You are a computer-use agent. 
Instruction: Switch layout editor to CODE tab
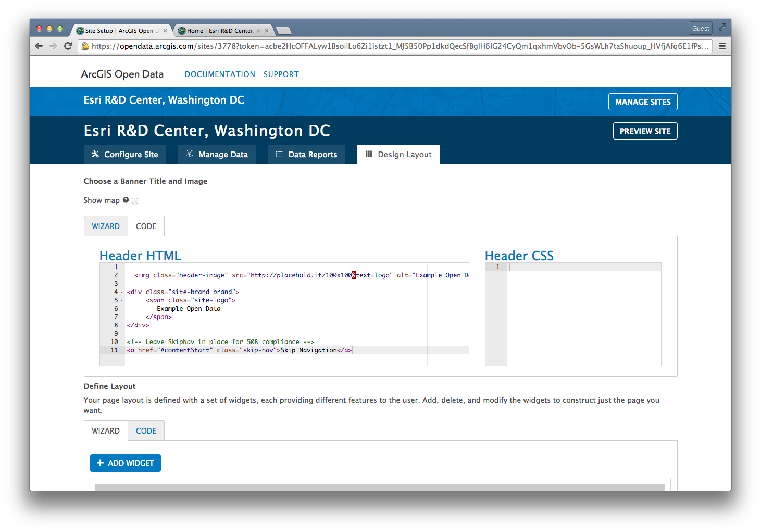click(146, 431)
